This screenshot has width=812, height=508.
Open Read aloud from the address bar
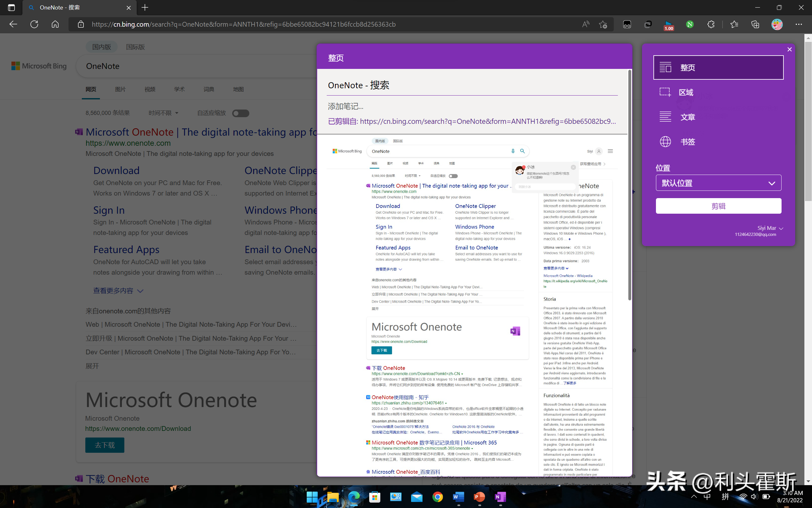(x=586, y=24)
